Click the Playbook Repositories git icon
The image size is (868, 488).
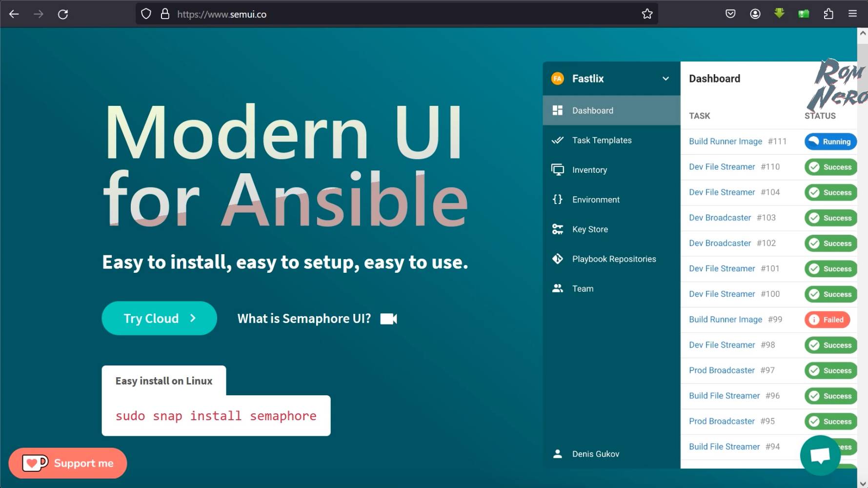(557, 259)
